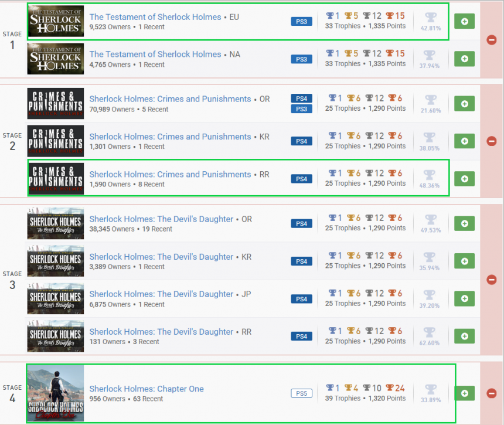504x425 pixels.
Task: Click green plus button for Testament of Sherlock Holmes NA
Action: pos(464,59)
